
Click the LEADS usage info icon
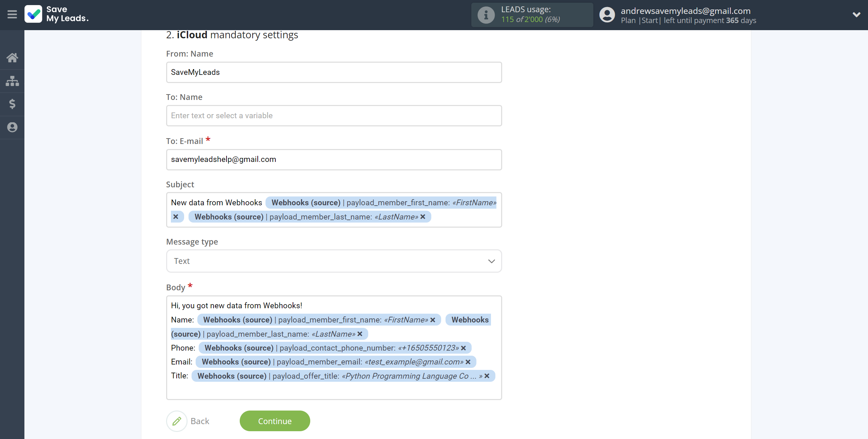click(x=486, y=15)
